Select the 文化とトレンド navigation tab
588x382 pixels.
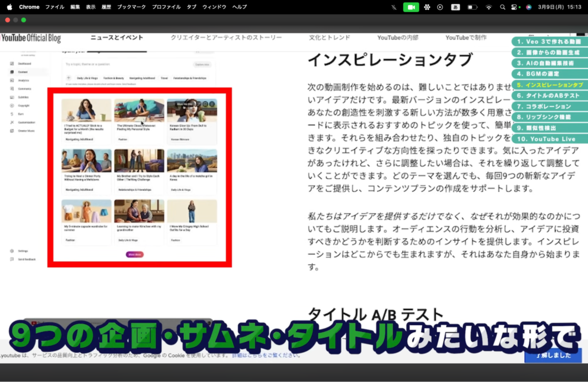coord(330,38)
